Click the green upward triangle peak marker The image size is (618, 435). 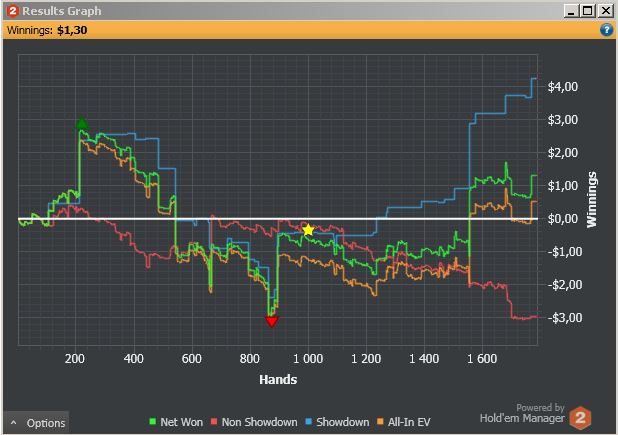(82, 123)
